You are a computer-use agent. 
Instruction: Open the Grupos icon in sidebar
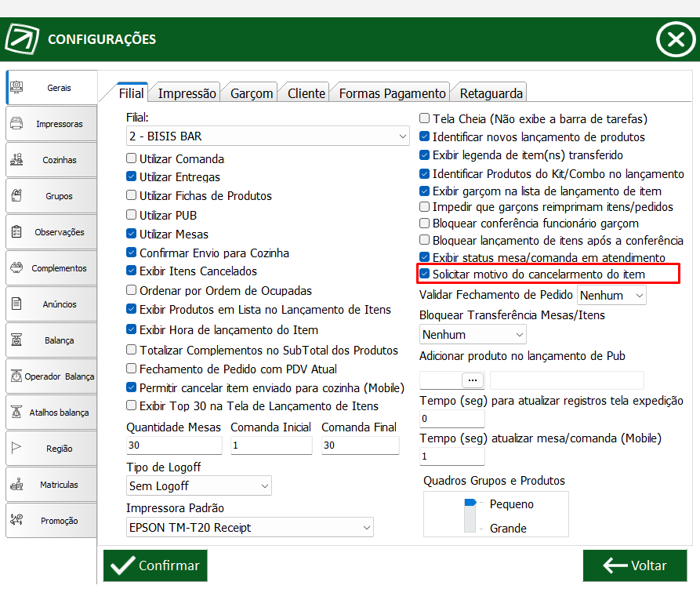pos(16,195)
